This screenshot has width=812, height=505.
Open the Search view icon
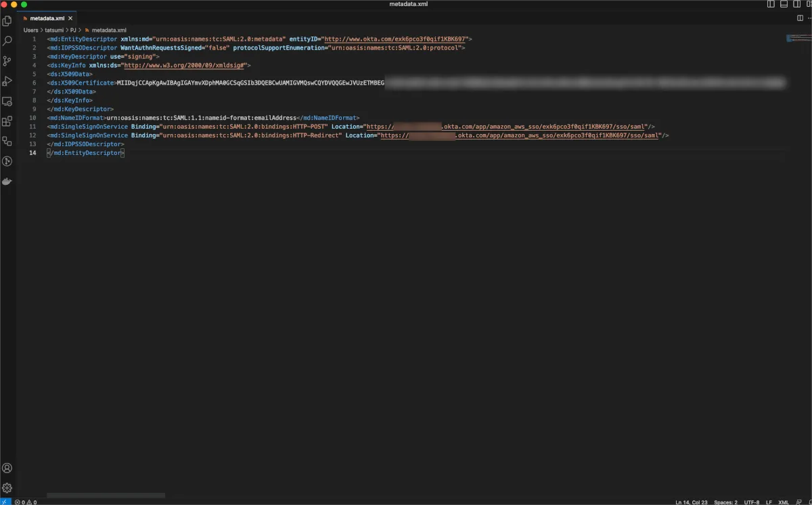click(7, 41)
